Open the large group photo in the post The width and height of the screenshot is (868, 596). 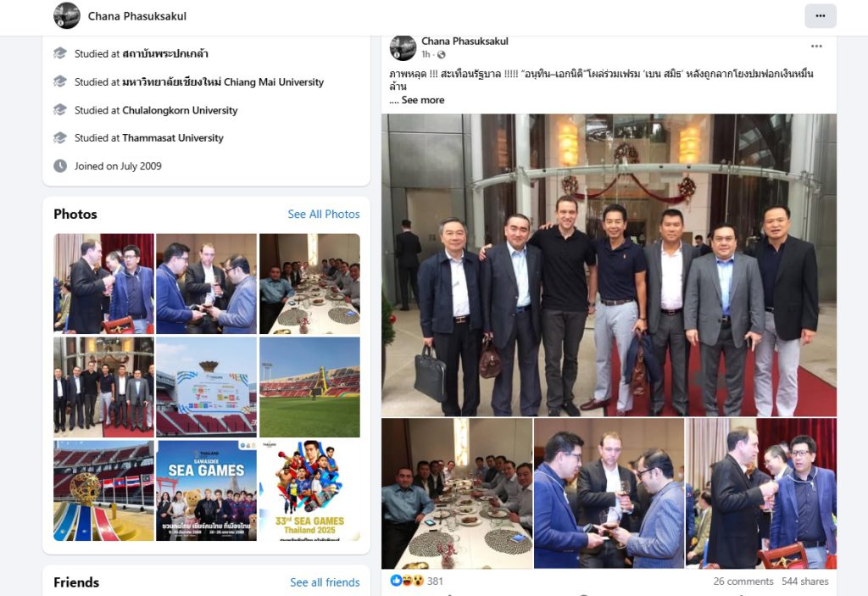[609, 265]
